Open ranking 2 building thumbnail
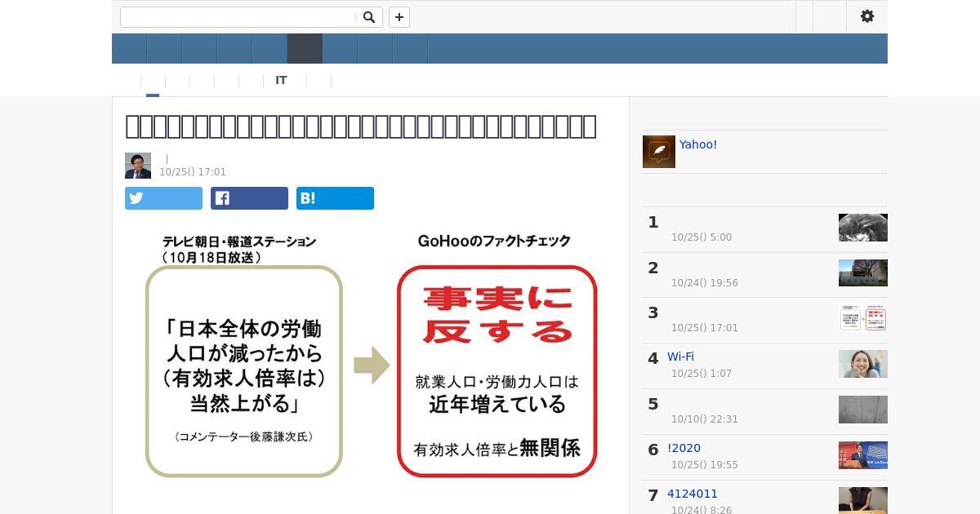Screen dimensions: 980x514 click(x=863, y=273)
